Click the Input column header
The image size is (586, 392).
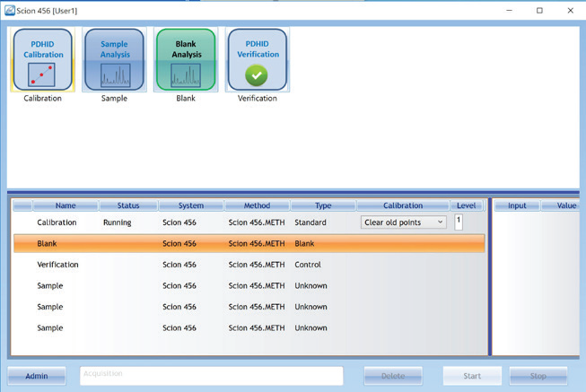(x=517, y=205)
